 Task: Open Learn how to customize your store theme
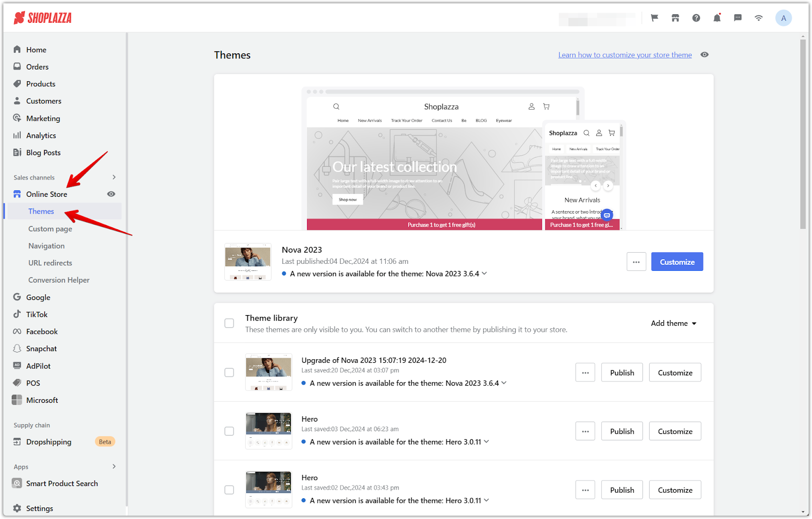625,55
